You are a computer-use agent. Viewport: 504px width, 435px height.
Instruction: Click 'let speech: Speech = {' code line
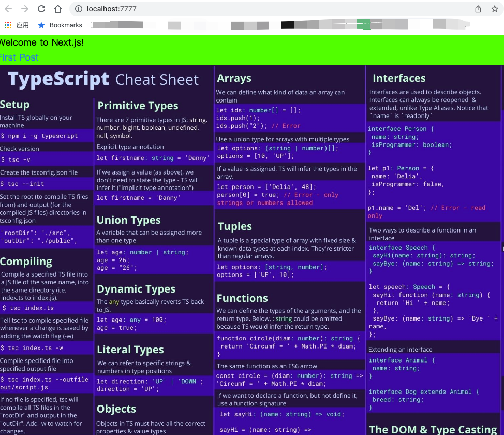coord(409,287)
